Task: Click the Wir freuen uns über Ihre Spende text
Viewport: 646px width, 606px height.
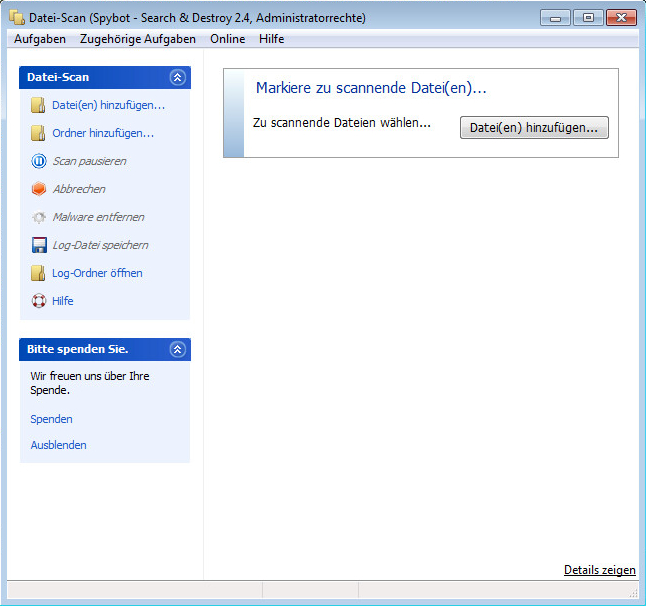Action: (x=90, y=383)
